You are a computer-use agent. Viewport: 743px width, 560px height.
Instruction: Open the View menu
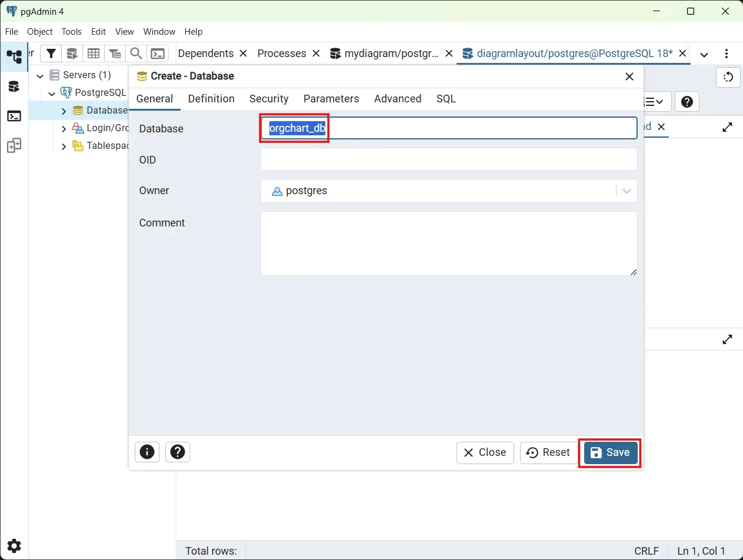point(125,32)
